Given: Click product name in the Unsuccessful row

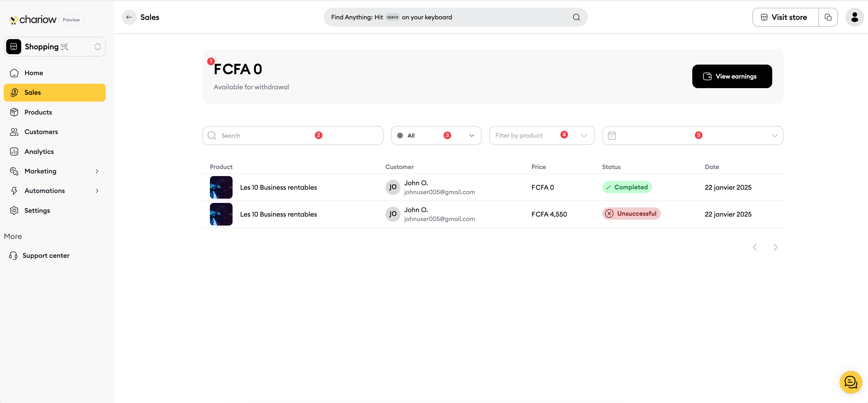Looking at the screenshot, I should (278, 214).
